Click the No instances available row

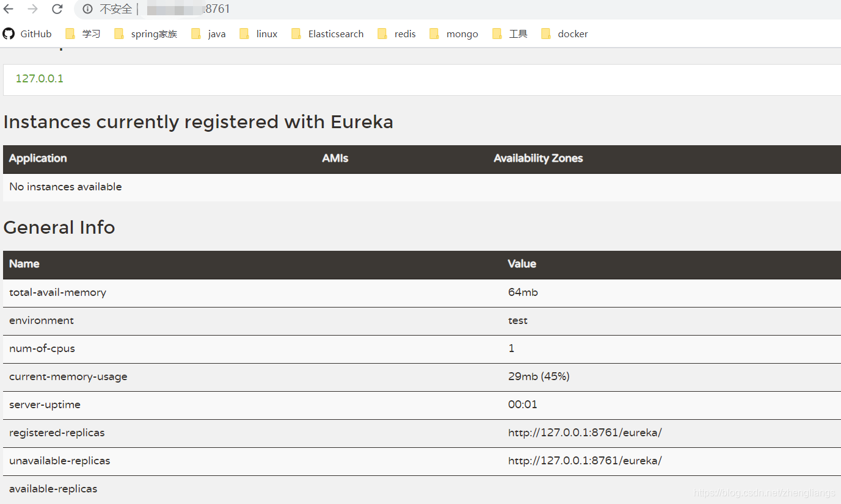[422, 187]
